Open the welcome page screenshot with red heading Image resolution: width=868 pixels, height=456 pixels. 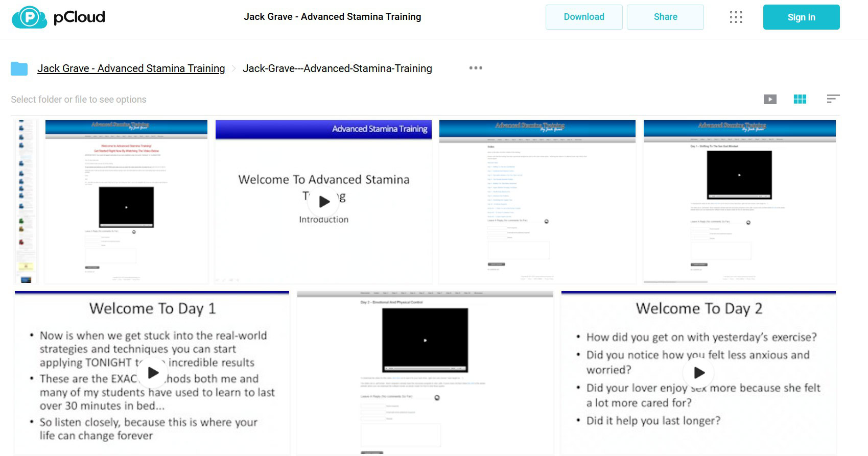126,202
